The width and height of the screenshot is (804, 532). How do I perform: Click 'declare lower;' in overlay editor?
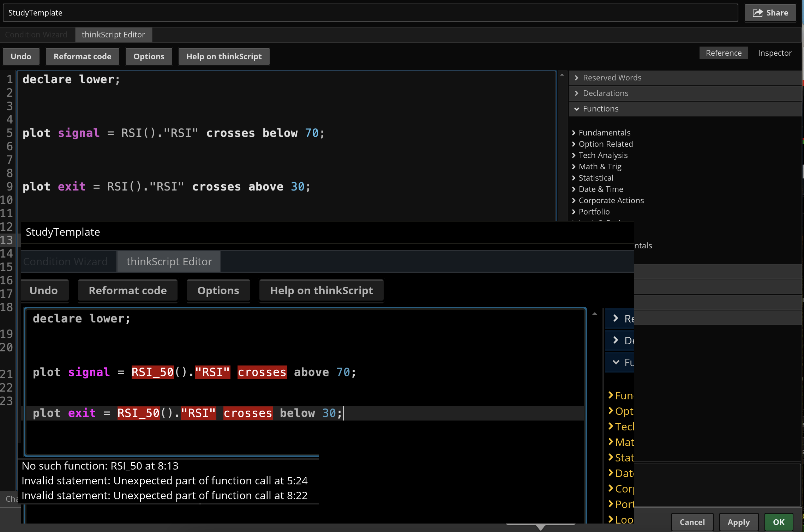[x=82, y=319]
